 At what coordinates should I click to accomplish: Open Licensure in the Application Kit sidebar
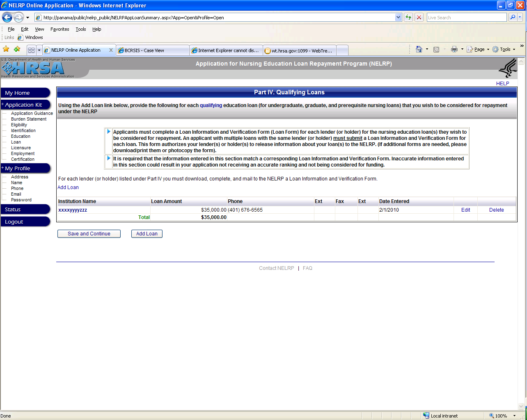tap(21, 148)
